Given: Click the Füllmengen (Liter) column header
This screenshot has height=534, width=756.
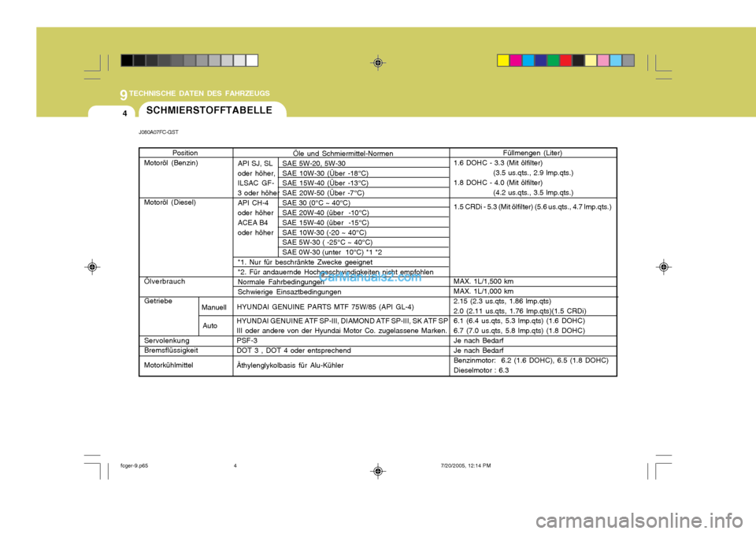Looking at the screenshot, I should click(x=532, y=153).
